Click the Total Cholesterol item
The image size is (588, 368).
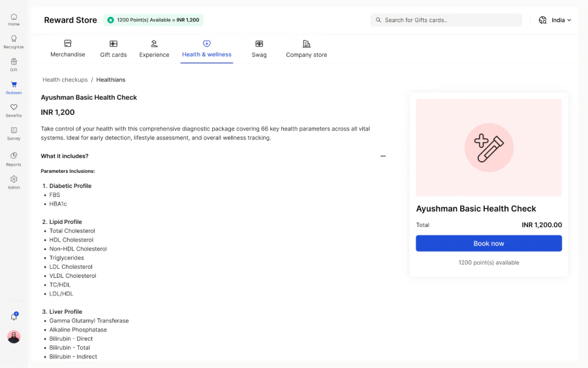(x=72, y=231)
